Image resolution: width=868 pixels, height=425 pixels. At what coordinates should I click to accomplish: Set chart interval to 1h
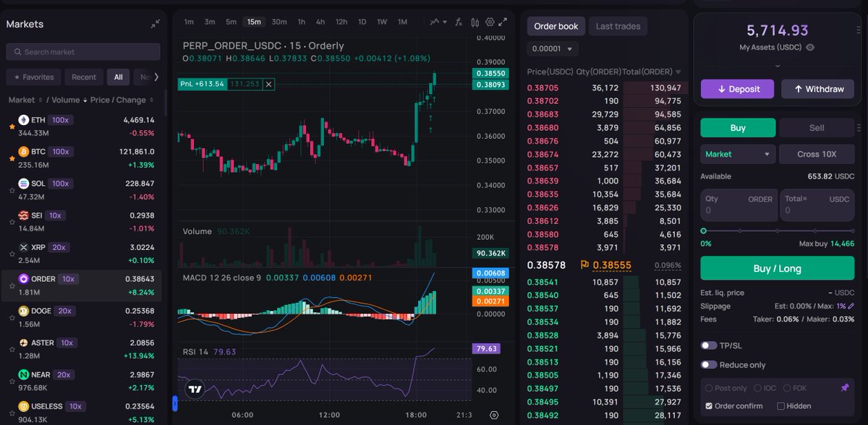coord(302,22)
